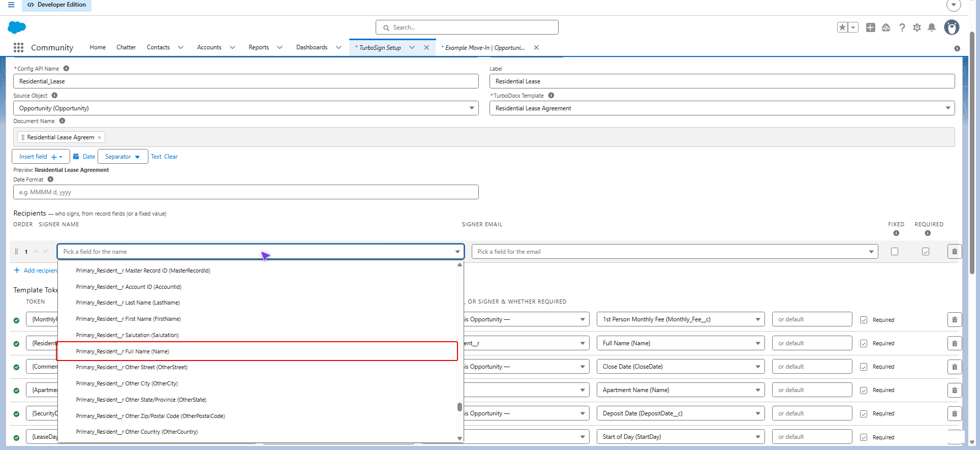980x450 pixels.
Task: Click the dropdown list scrollbar thumb
Action: [460, 407]
